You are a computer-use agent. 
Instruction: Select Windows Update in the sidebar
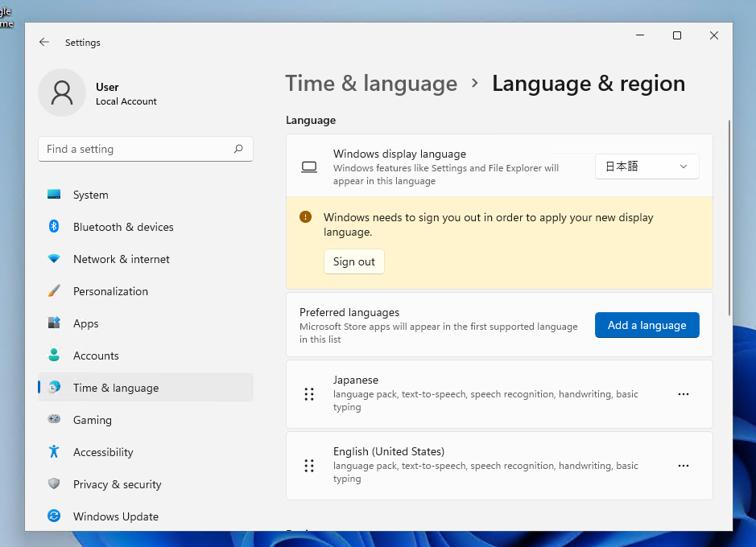pos(115,516)
